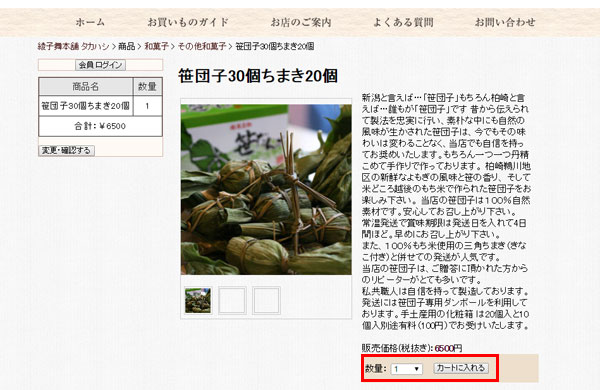The image size is (600, 390).
Task: Follow the 商品 breadcrumb link
Action: (127, 46)
